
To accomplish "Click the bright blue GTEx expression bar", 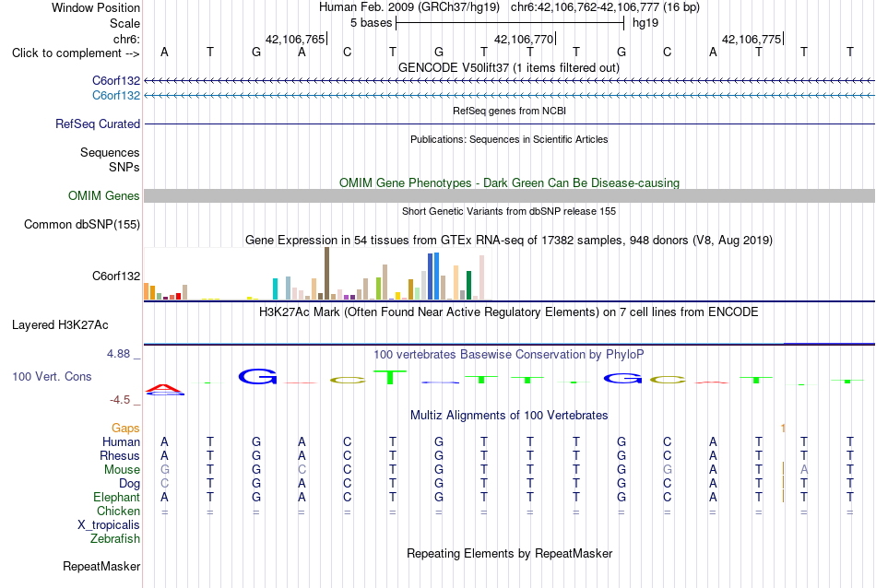I will click(436, 276).
